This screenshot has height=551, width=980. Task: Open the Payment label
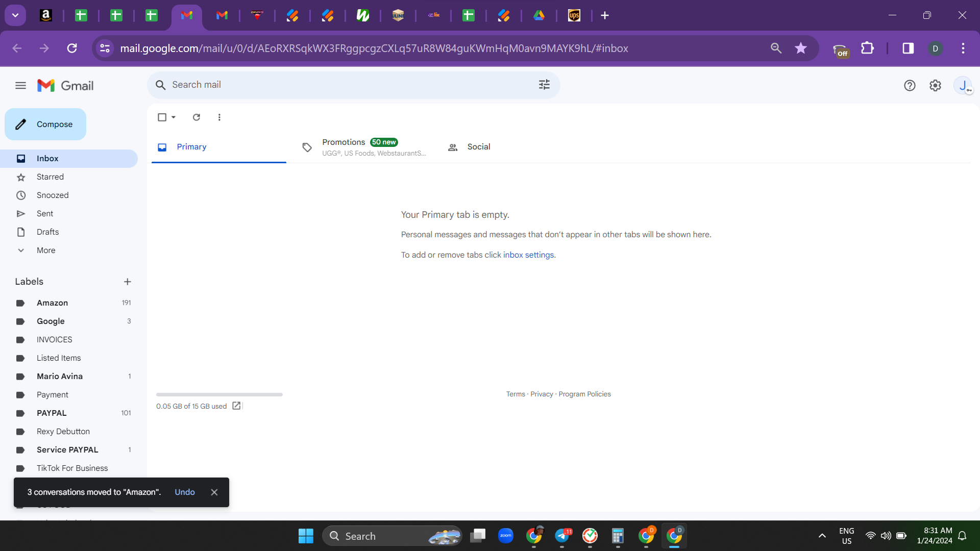pos(69,394)
